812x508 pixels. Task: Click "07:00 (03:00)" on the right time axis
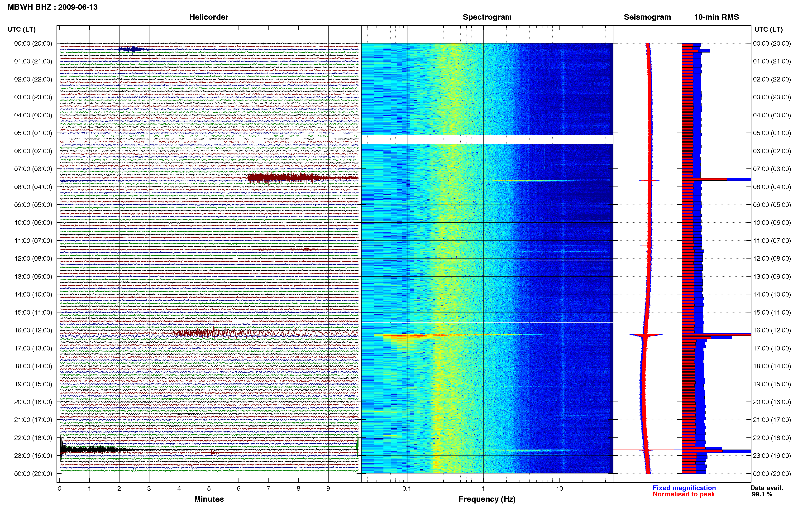click(772, 169)
